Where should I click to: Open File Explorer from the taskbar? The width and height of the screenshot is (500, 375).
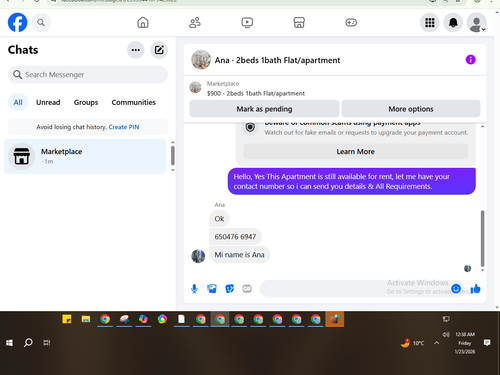pyautogui.click(x=86, y=319)
